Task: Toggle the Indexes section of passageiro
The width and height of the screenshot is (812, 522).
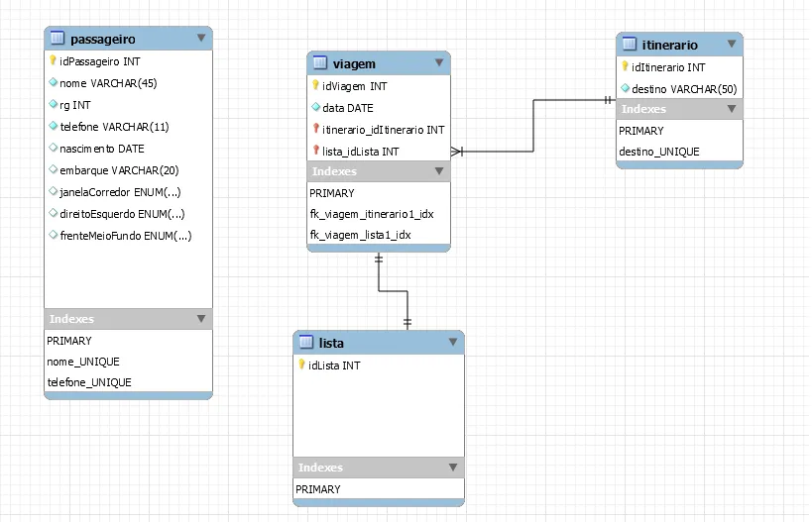Action: [201, 319]
